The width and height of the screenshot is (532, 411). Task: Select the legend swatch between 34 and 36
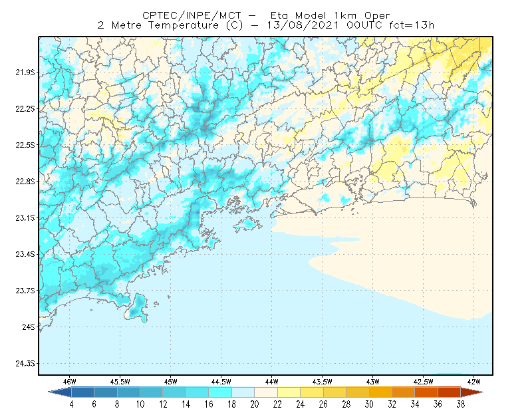click(x=426, y=392)
